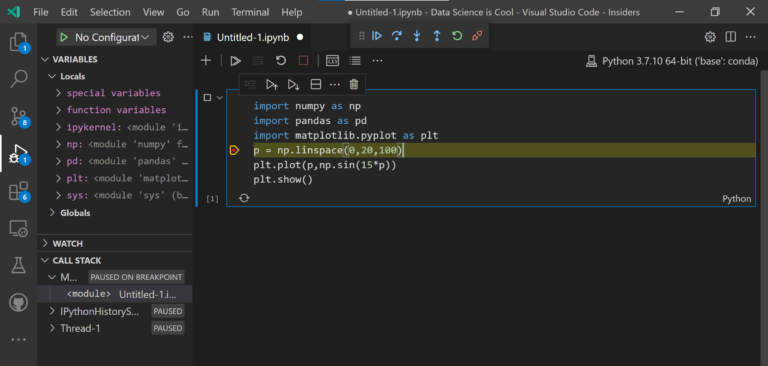Interrupt kernel with red stop square
This screenshot has width=768, height=366.
click(x=303, y=60)
